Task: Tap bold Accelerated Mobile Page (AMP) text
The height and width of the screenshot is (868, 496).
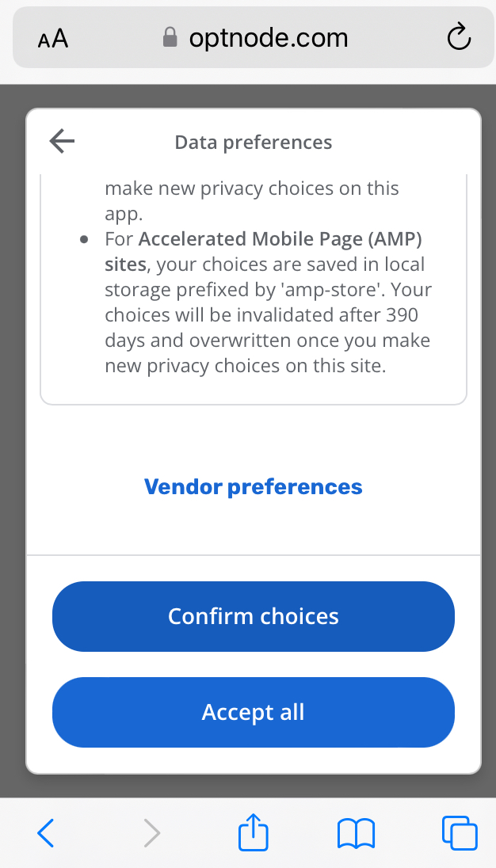Action: pos(264,252)
